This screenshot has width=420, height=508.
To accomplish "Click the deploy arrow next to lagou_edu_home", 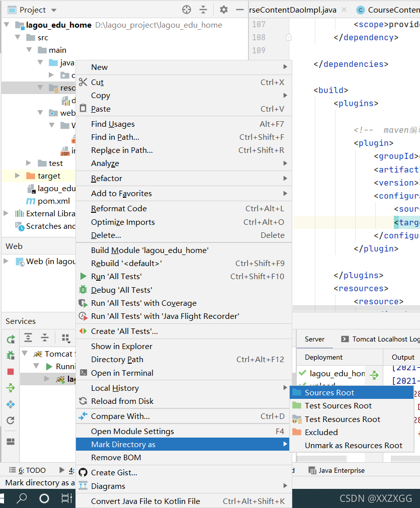I will 374,375.
